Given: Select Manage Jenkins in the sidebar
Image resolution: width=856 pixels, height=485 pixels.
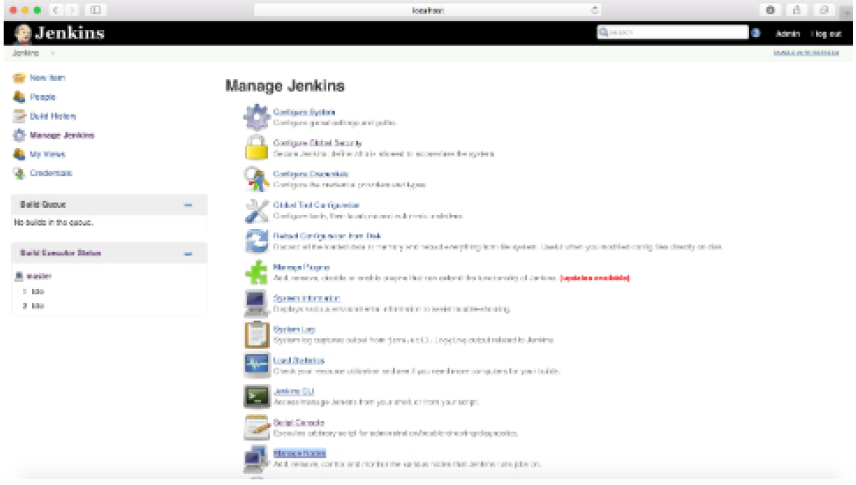Looking at the screenshot, I should point(62,135).
